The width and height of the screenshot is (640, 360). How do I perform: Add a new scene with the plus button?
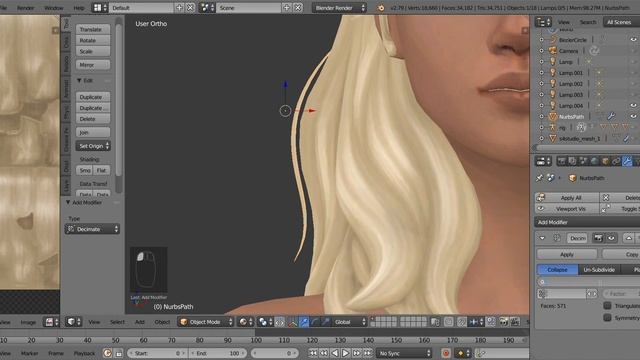(x=287, y=8)
